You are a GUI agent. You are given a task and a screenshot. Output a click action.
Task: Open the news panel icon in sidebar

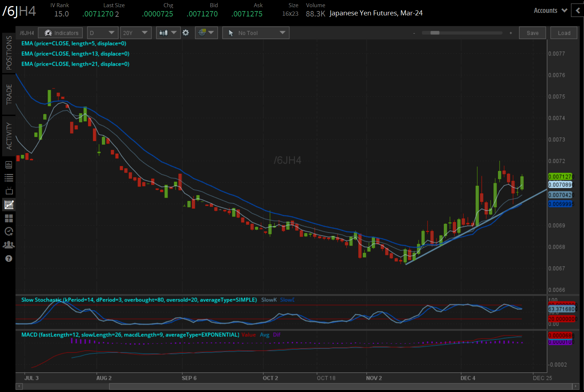coord(9,165)
